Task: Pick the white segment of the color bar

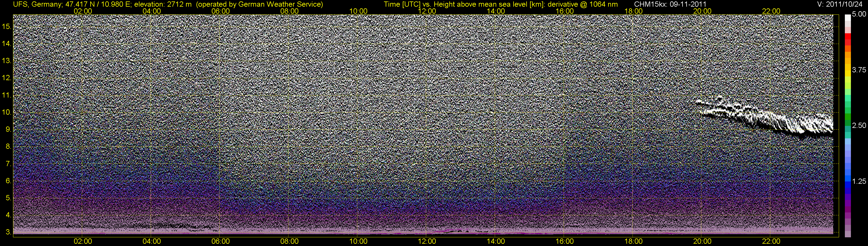Action: (x=848, y=18)
